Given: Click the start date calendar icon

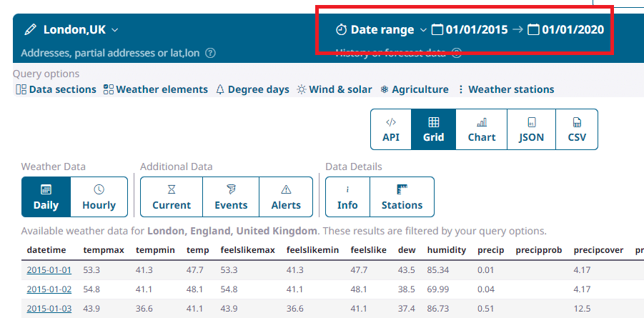Looking at the screenshot, I should (437, 30).
